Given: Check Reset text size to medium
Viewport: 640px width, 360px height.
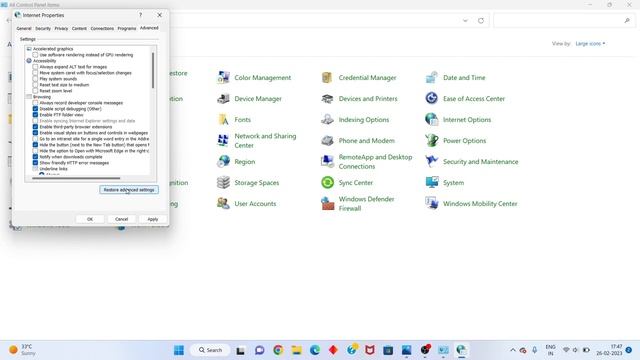Looking at the screenshot, I should pyautogui.click(x=35, y=84).
